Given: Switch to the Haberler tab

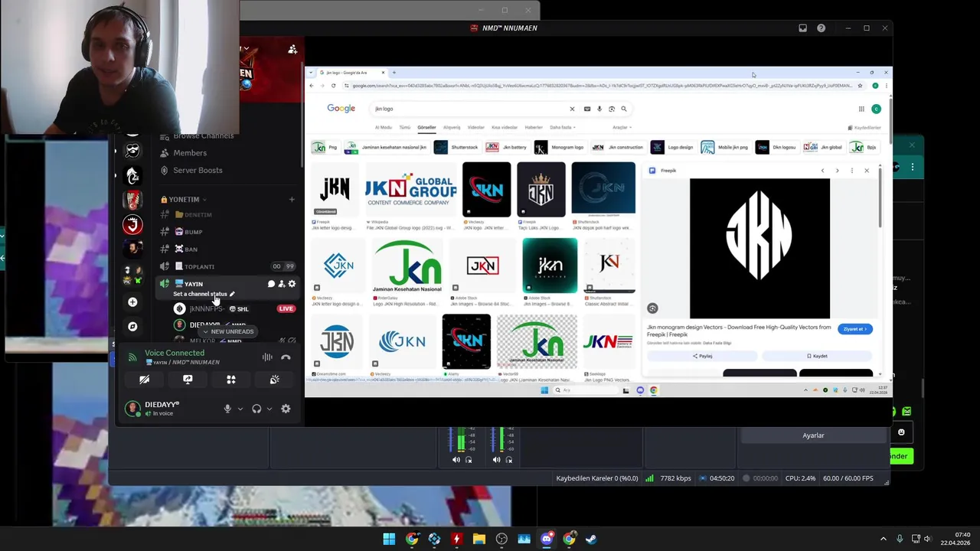Looking at the screenshot, I should [x=534, y=127].
